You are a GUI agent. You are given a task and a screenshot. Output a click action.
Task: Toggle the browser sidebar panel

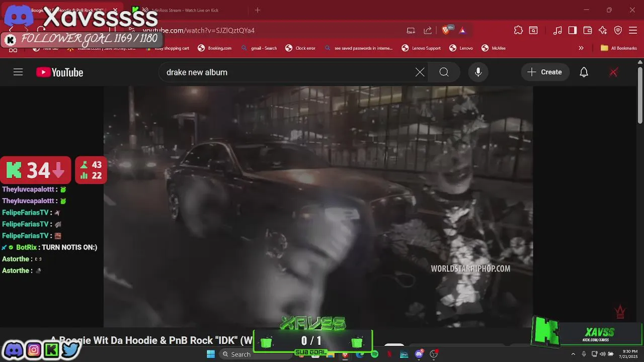[x=573, y=30]
